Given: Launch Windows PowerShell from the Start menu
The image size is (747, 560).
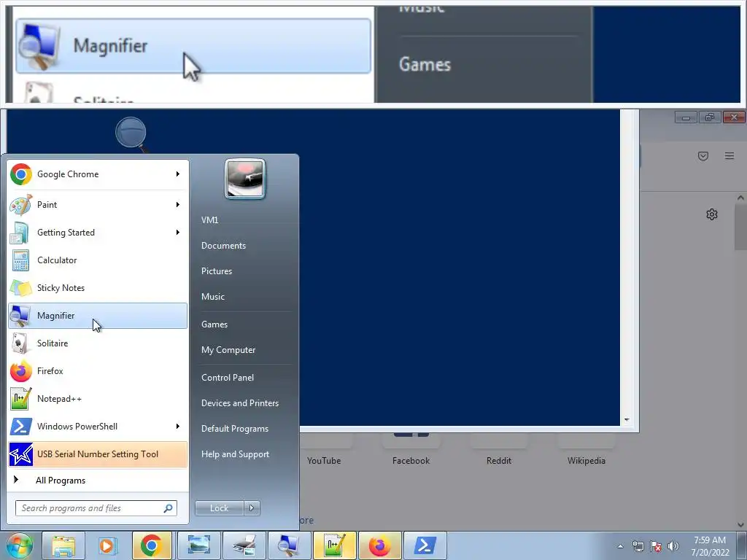Looking at the screenshot, I should (98, 426).
